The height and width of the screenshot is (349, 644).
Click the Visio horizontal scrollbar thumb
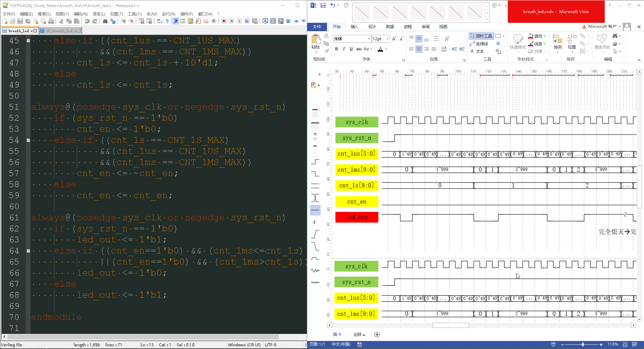click(450, 325)
